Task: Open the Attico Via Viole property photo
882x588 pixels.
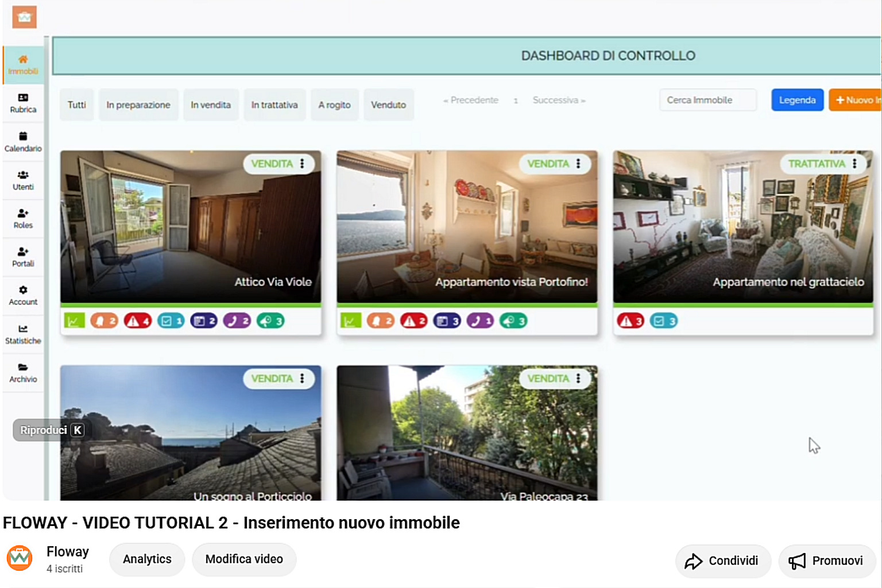Action: click(191, 227)
